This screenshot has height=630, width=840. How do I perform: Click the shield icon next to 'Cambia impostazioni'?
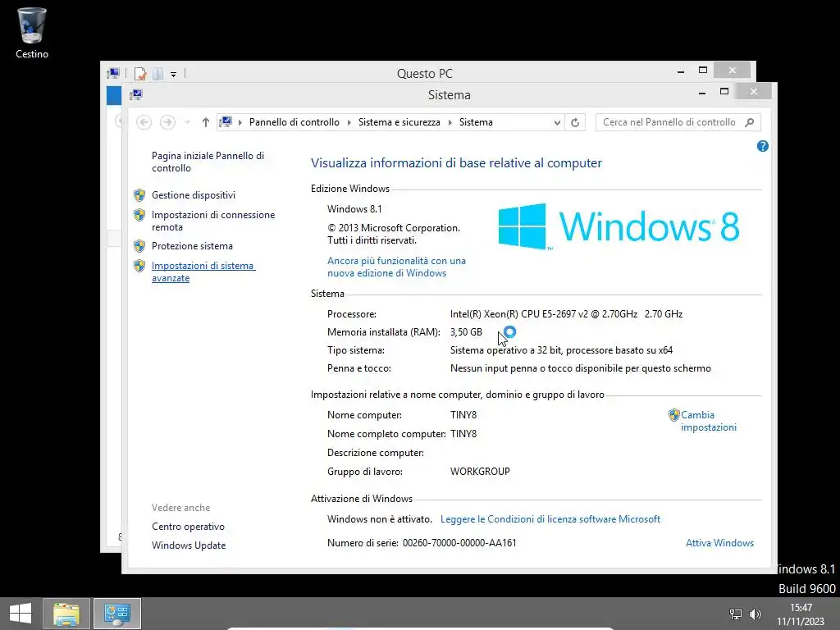coord(674,415)
